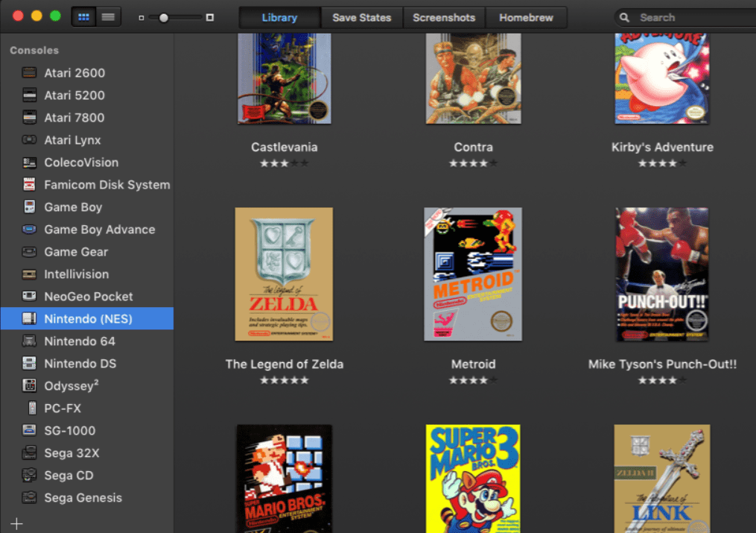The image size is (756, 533).
Task: Select the Game Gear console icon
Action: click(29, 251)
